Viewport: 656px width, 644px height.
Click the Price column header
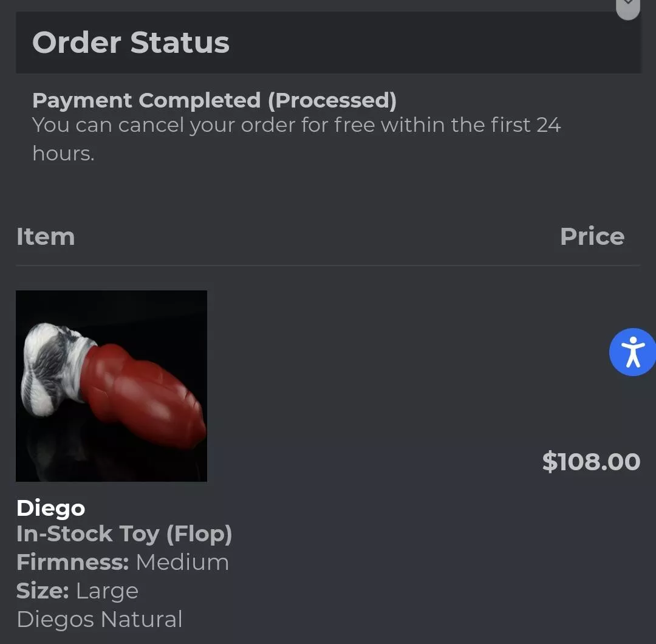pyautogui.click(x=592, y=236)
